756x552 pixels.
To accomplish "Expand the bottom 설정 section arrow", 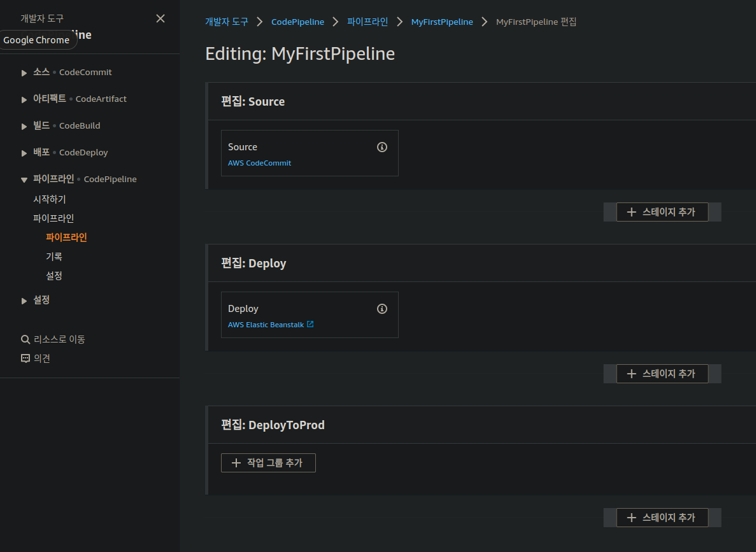I will (x=24, y=301).
